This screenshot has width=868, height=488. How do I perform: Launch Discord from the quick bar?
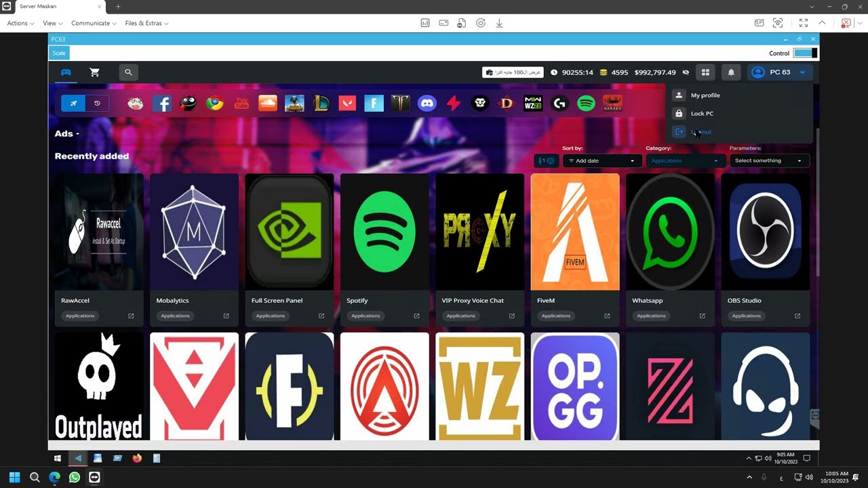point(427,104)
